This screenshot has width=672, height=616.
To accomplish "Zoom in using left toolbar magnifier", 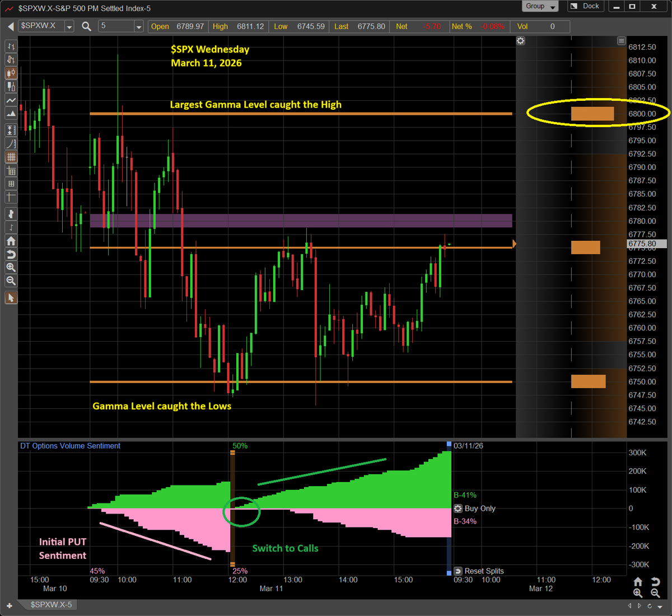I will pos(11,268).
